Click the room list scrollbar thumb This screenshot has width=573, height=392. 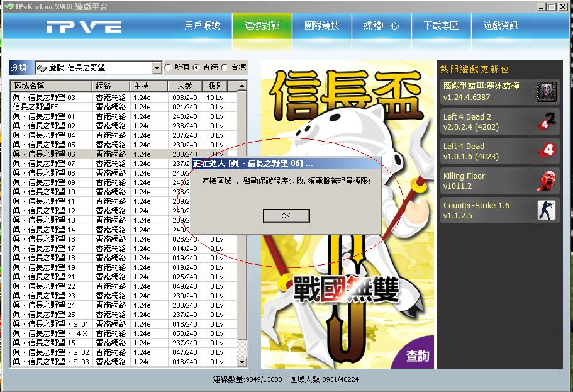coord(242,215)
